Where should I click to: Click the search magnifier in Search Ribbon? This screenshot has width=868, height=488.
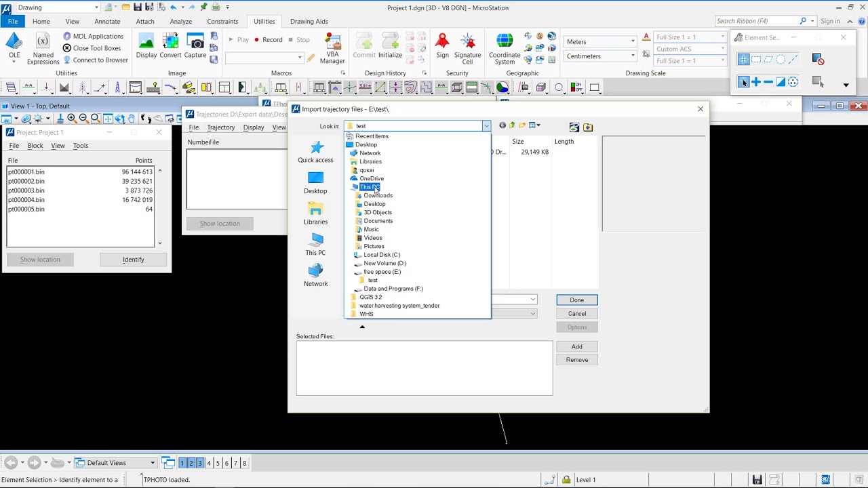point(803,21)
